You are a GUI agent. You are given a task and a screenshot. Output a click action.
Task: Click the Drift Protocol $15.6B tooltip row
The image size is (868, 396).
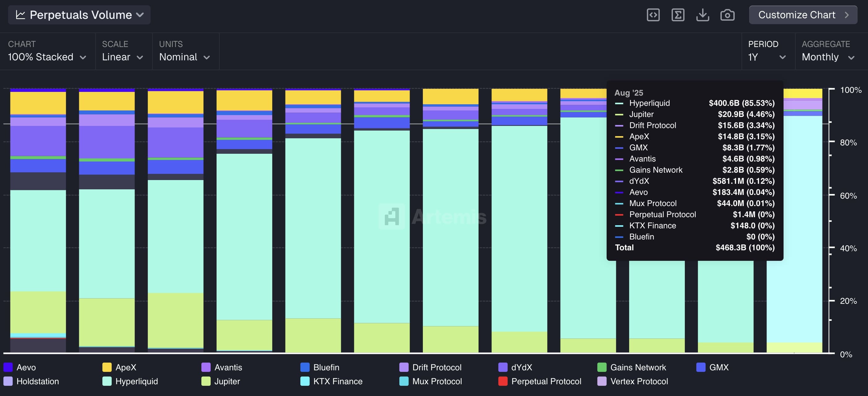tap(694, 125)
